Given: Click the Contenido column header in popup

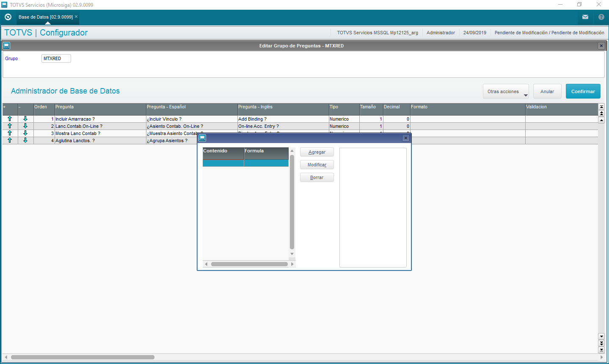Looking at the screenshot, I should (223, 153).
